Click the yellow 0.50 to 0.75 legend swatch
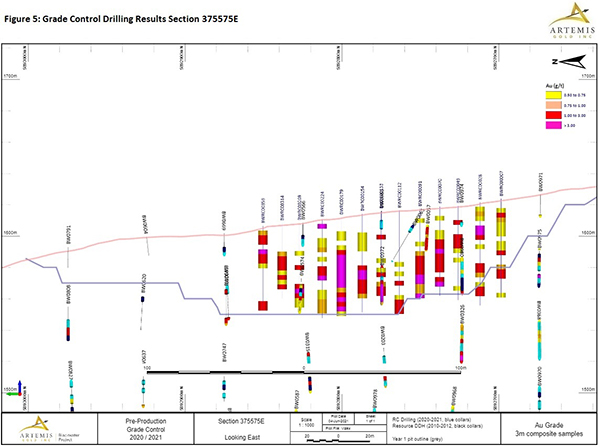This screenshot has height=447, width=600. click(553, 95)
